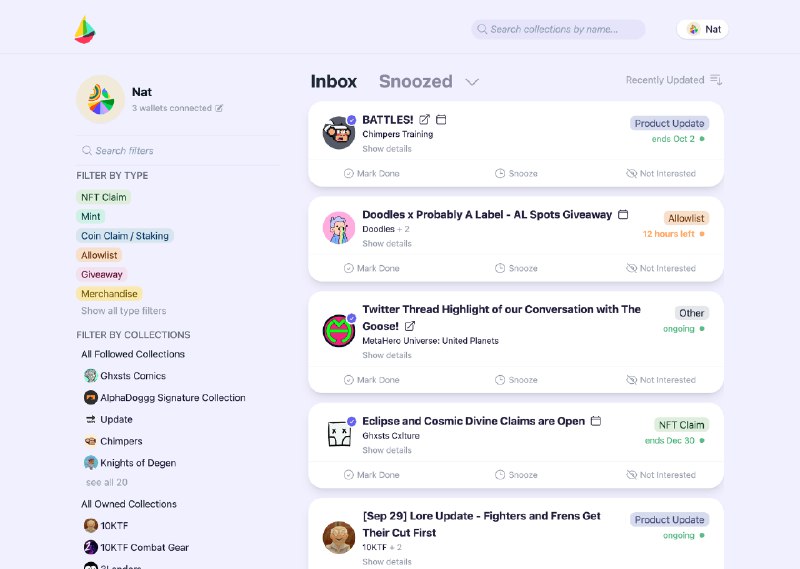Click the MetaHero Universe avatar
Image resolution: width=800 pixels, height=569 pixels.
339,331
